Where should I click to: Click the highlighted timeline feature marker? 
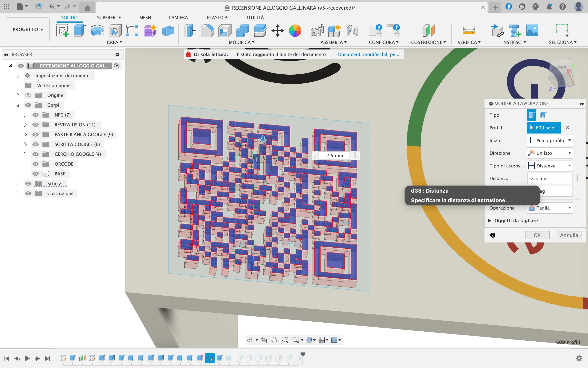210,358
